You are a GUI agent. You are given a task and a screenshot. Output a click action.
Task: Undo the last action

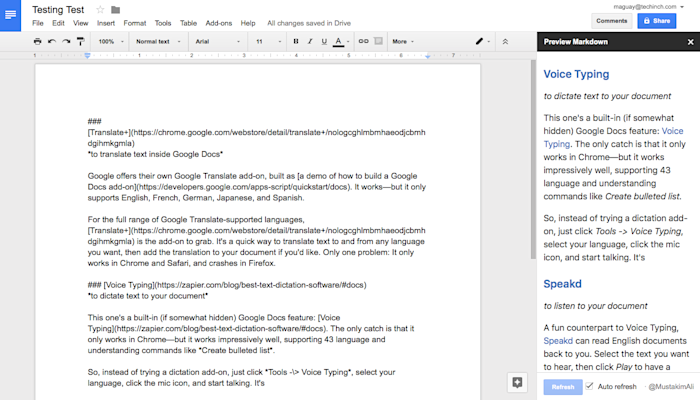click(x=52, y=42)
